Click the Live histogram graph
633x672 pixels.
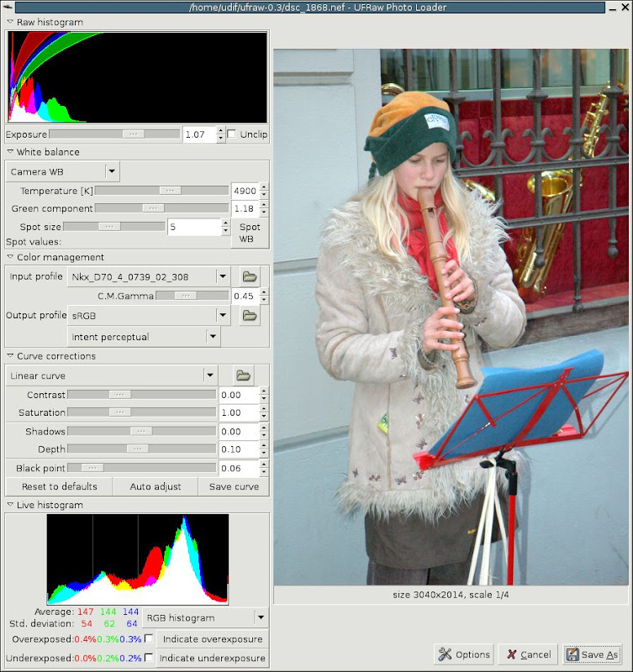click(x=138, y=559)
